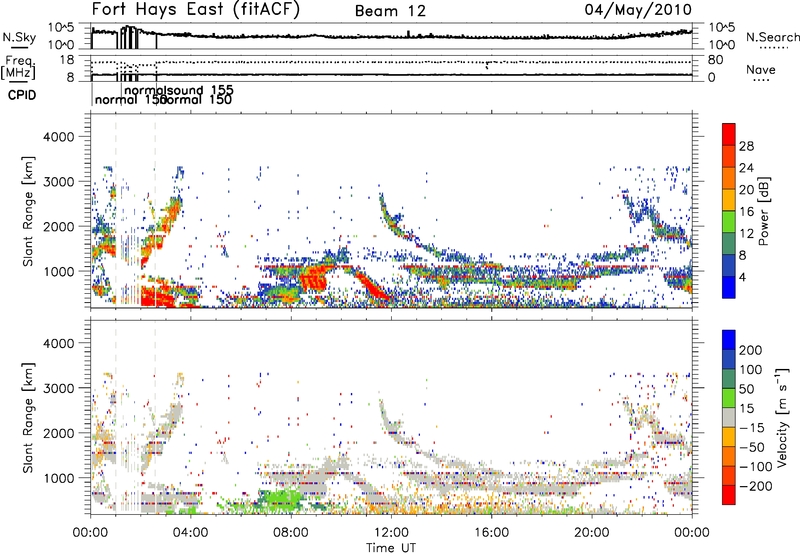
Task: Click the '04:00' time tick label
Action: click(x=191, y=533)
